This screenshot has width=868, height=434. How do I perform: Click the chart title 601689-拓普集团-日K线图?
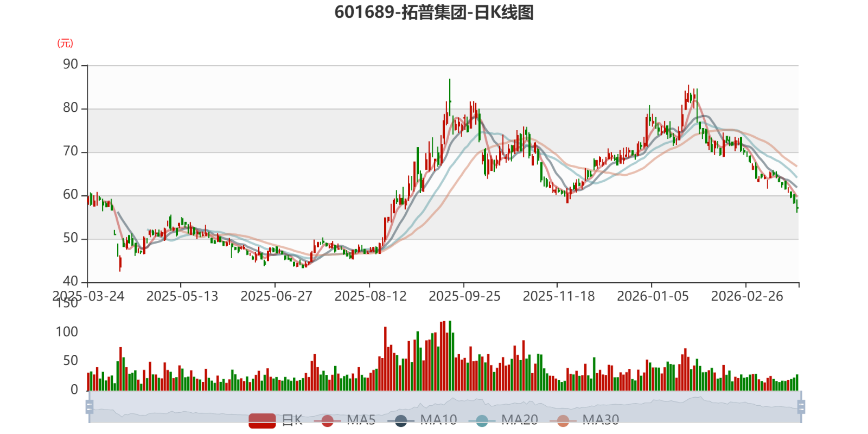[x=434, y=12]
